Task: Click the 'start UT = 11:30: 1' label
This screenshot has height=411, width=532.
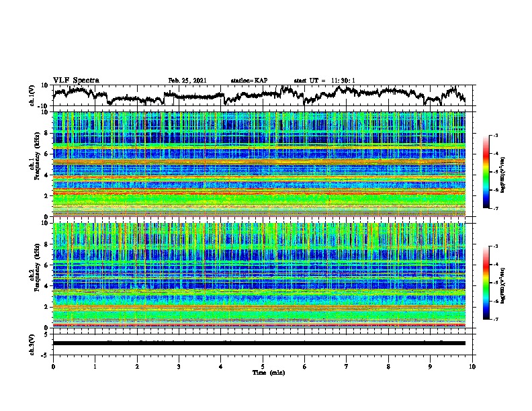Action: pyautogui.click(x=324, y=81)
